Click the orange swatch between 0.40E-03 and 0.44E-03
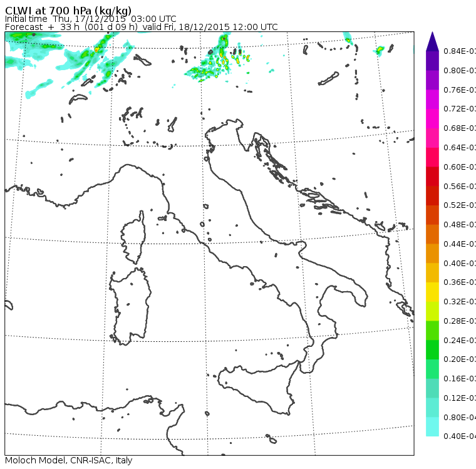Viewport: 476px width, 469px height. 432,254
